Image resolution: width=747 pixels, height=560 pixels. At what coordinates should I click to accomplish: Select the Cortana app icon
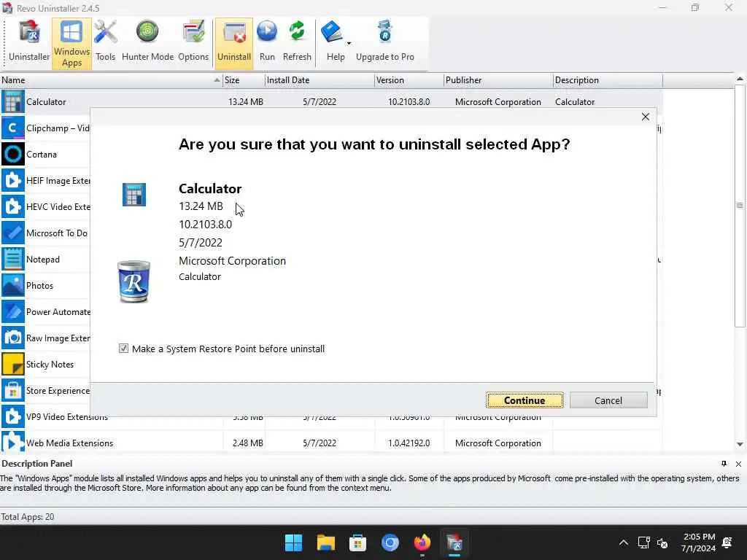click(13, 154)
